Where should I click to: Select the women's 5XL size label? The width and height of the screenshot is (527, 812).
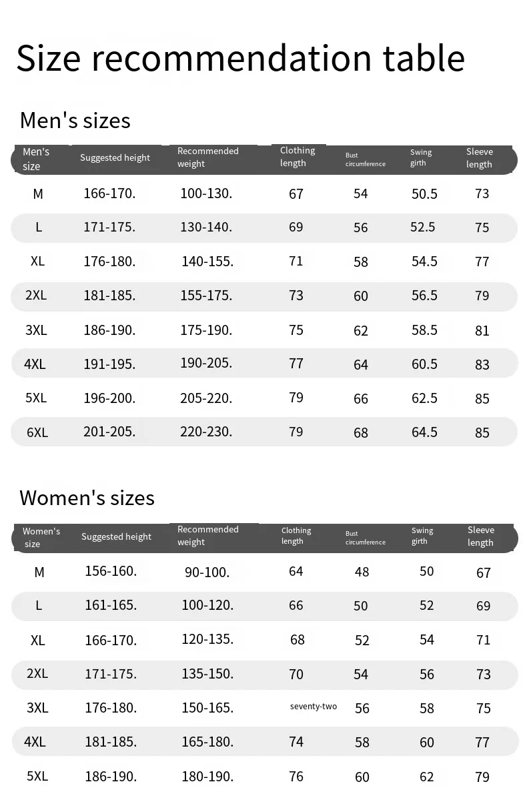coord(37,776)
